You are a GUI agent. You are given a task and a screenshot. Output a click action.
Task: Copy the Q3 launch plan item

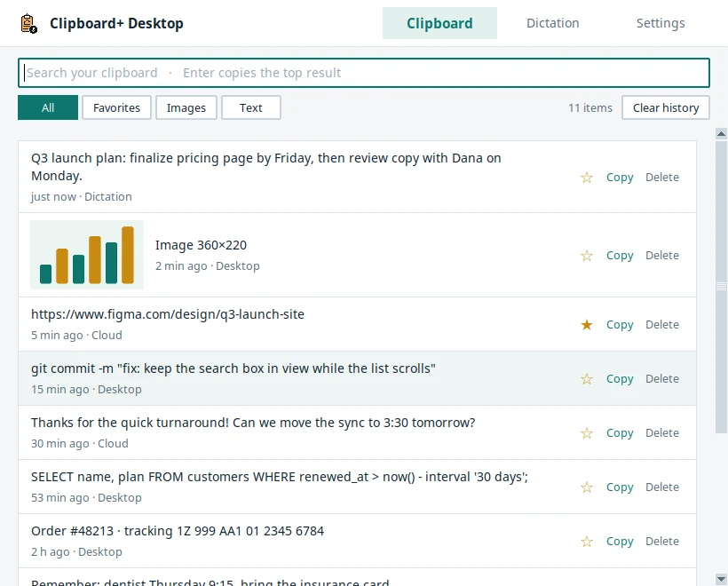coord(620,178)
